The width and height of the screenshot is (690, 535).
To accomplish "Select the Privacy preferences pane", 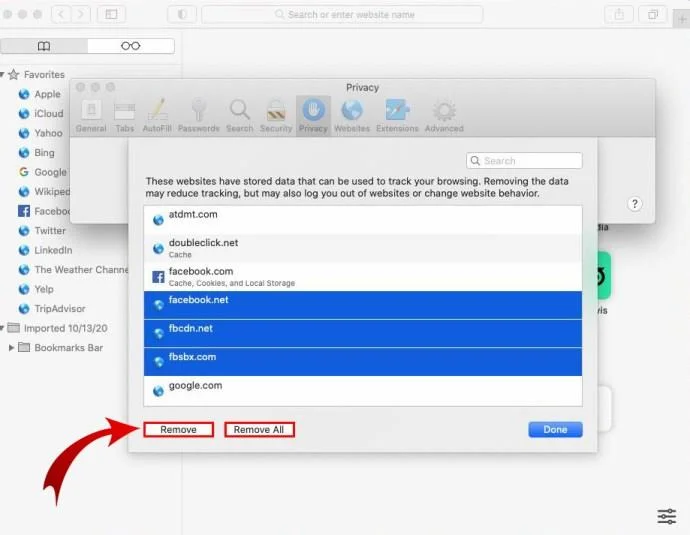I will point(313,116).
